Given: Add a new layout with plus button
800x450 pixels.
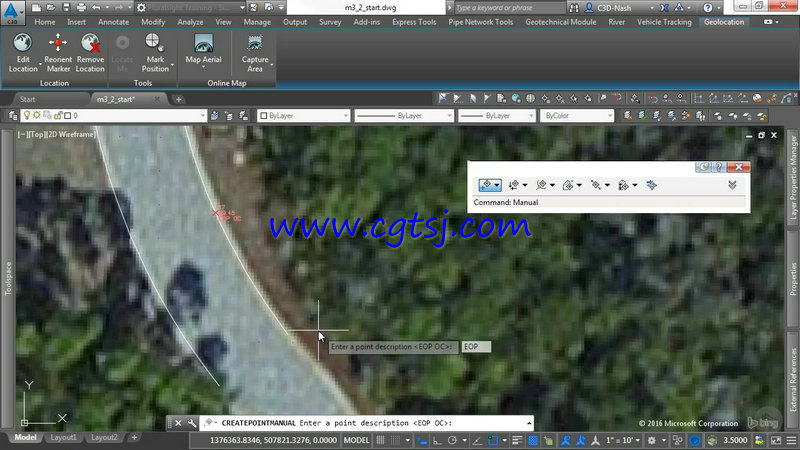Looking at the screenshot, I should point(135,437).
